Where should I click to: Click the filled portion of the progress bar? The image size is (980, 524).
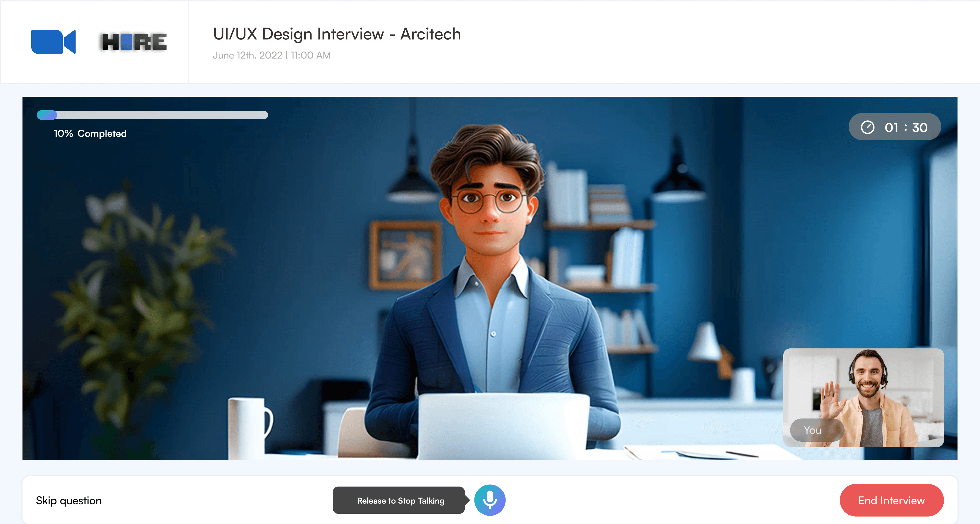point(47,115)
